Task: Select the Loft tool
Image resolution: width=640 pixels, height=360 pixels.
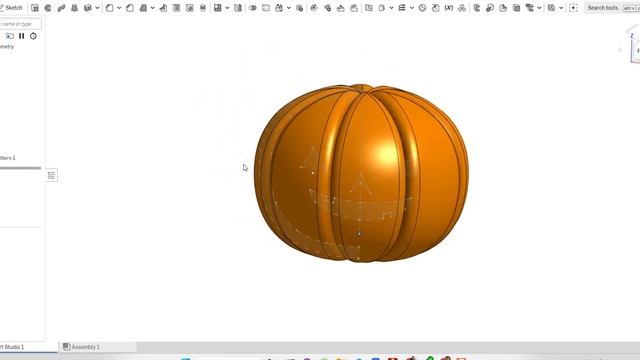Action: (74, 8)
